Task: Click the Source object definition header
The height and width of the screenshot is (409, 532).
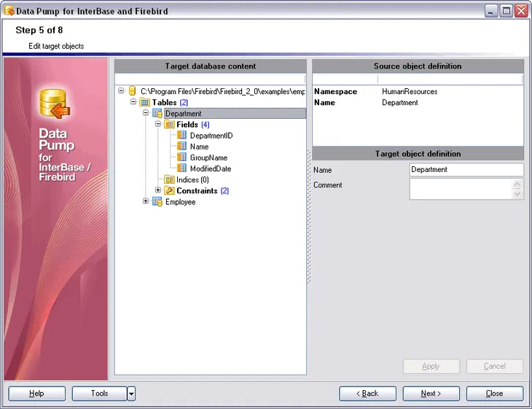Action: [x=418, y=66]
